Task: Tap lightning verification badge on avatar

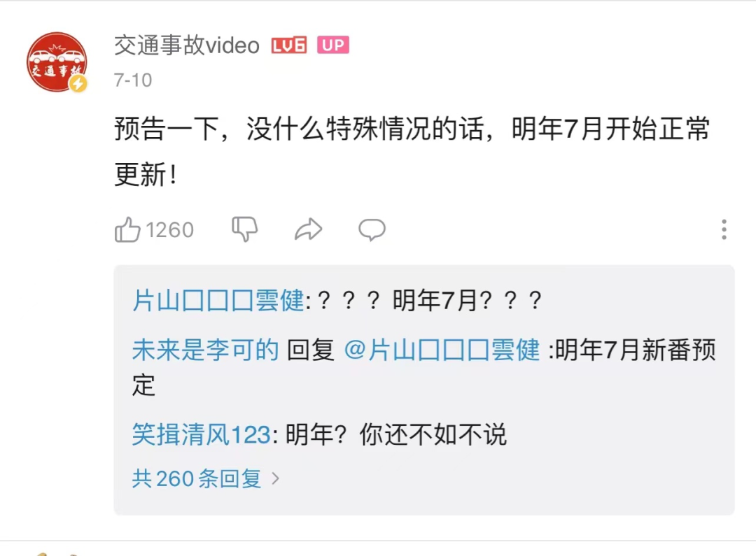Action: (x=78, y=84)
